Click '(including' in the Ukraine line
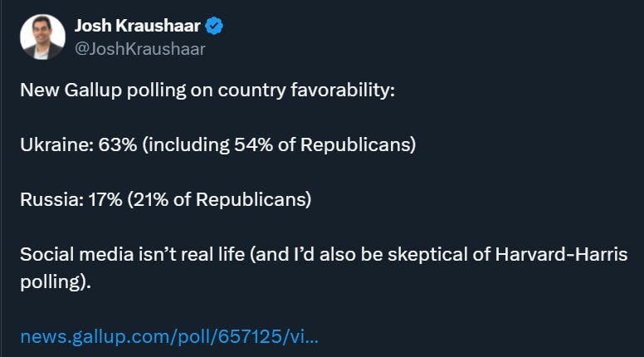 [186, 145]
